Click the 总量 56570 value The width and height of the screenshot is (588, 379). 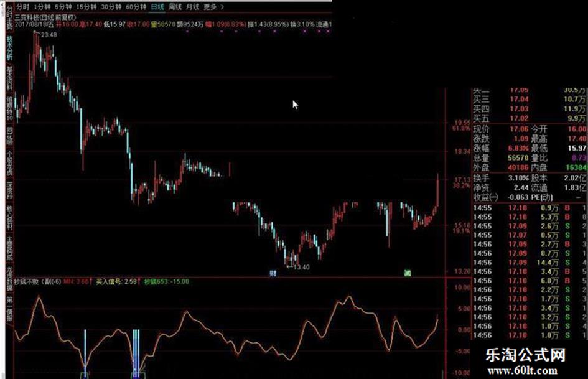pos(518,158)
